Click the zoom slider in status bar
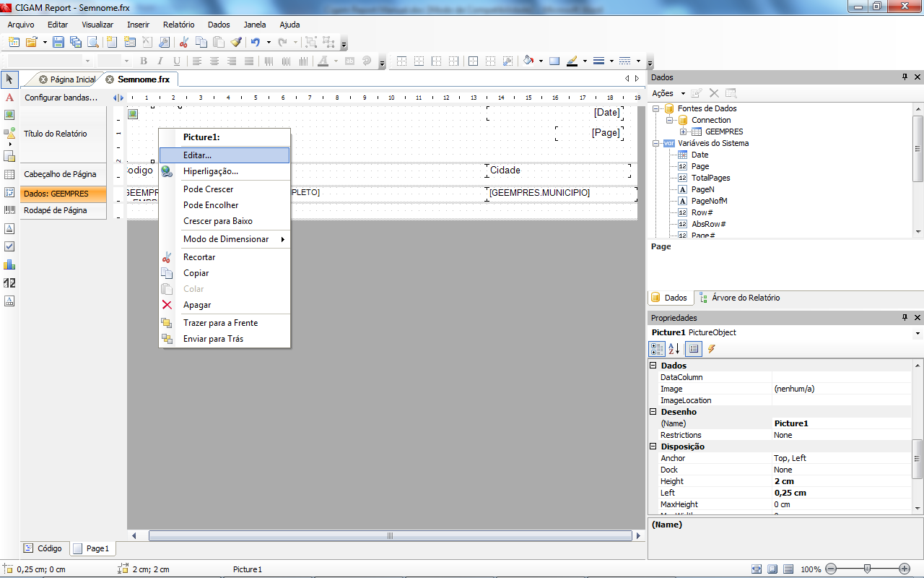 pos(867,569)
